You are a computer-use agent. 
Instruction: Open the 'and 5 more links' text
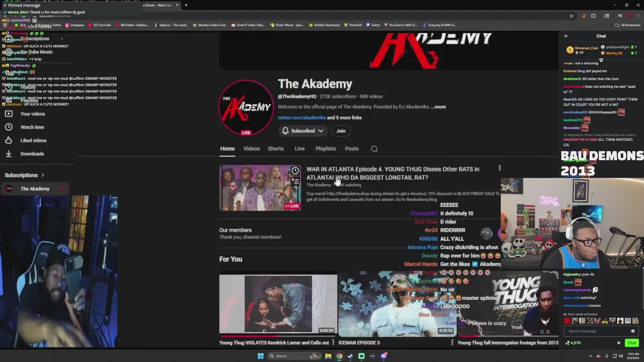click(344, 118)
